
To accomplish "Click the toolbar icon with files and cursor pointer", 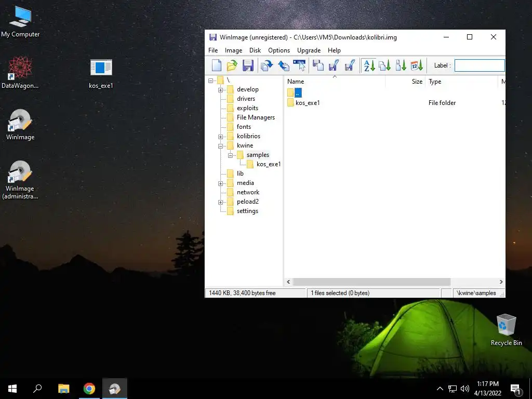I will (x=299, y=65).
